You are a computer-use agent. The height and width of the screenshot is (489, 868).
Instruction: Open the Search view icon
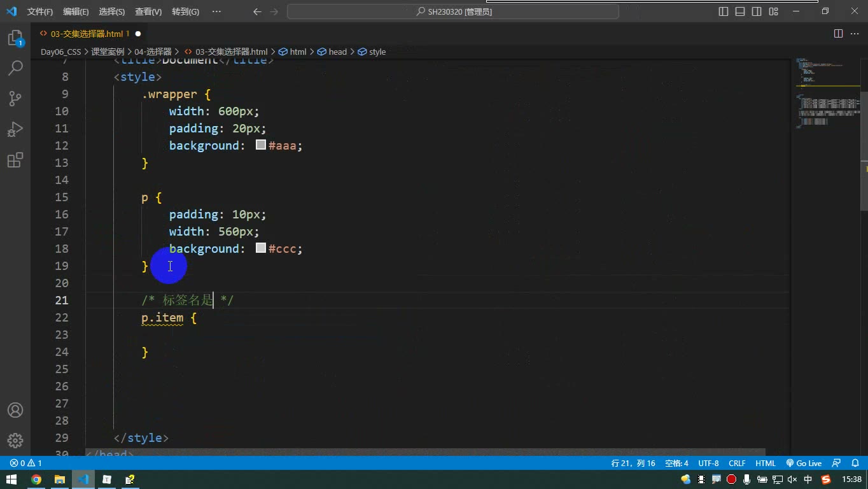click(15, 67)
